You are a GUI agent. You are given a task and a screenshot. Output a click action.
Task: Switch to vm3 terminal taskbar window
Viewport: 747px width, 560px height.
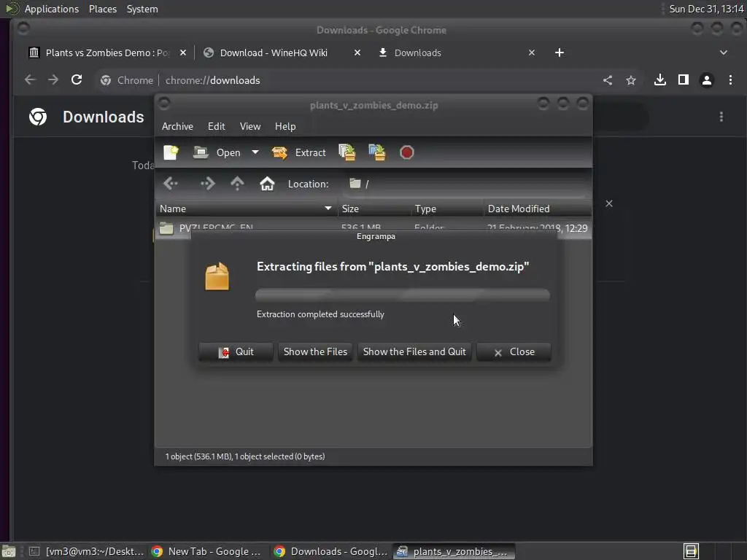[86, 551]
